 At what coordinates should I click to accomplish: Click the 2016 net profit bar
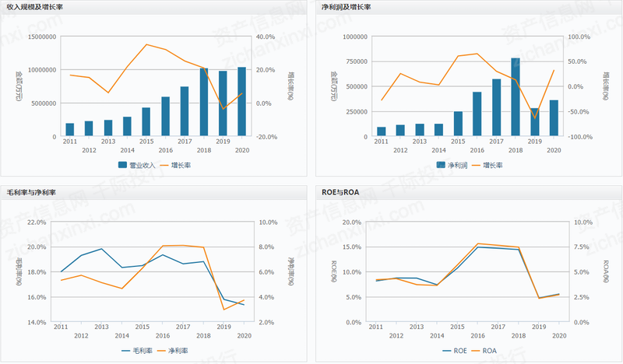(x=477, y=114)
